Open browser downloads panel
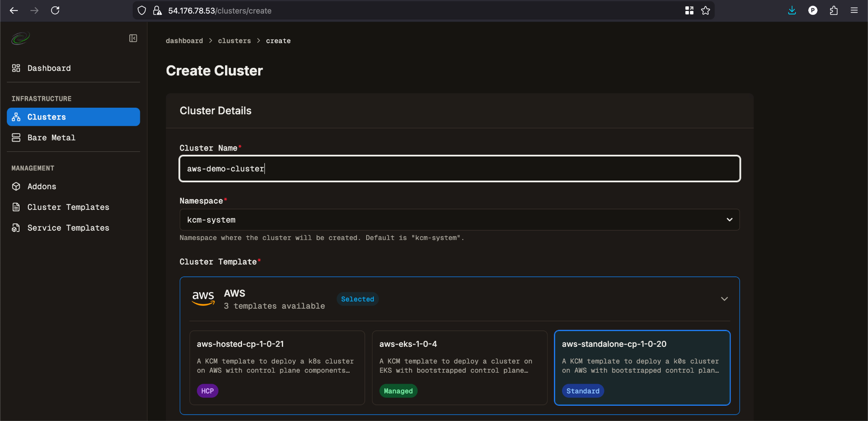This screenshot has width=868, height=421. point(792,11)
